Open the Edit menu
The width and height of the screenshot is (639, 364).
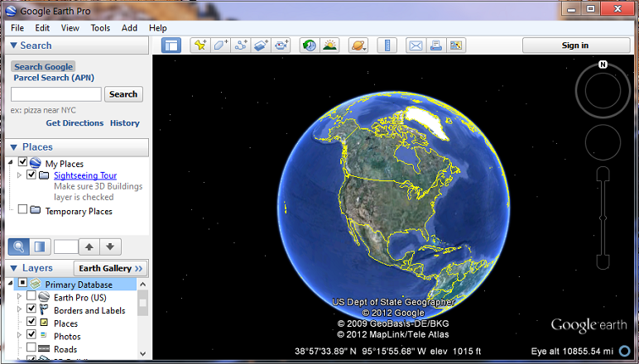coord(42,27)
